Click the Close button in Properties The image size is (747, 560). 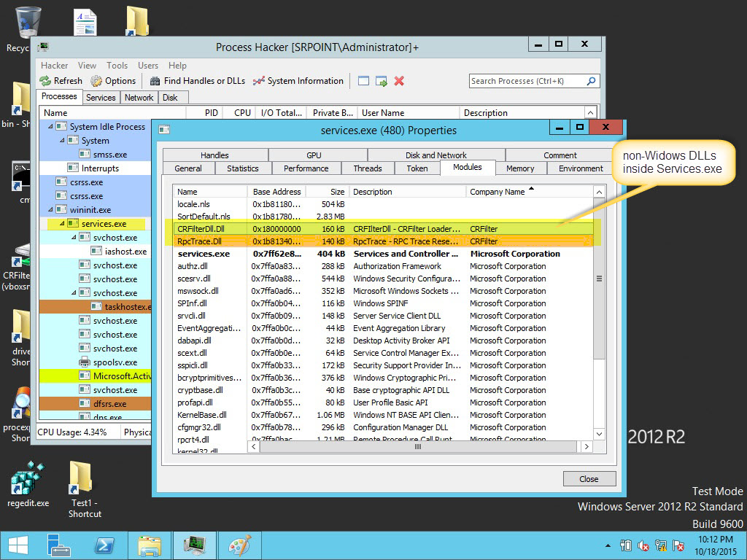coord(589,479)
